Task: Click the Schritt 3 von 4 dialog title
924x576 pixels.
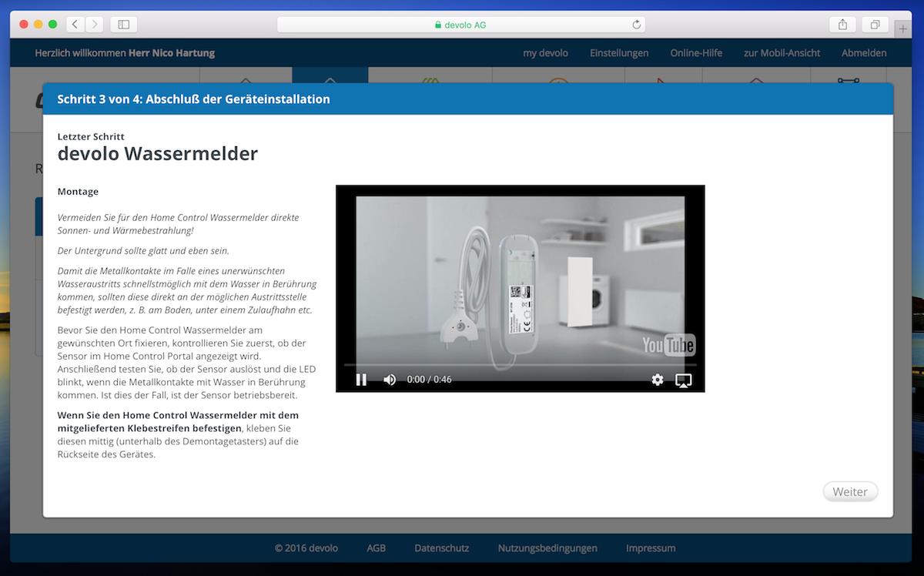Action: click(x=194, y=99)
